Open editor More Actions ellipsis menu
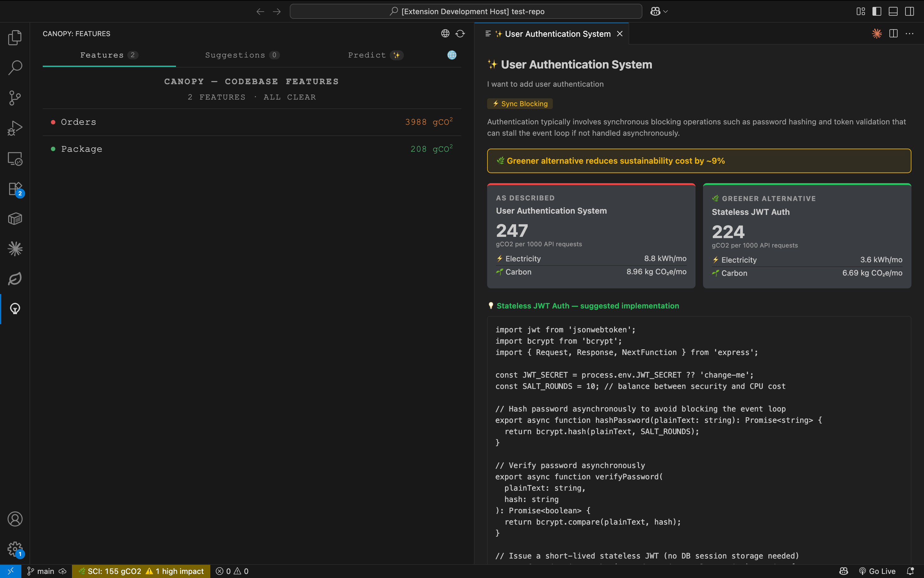This screenshot has width=924, height=578. pos(910,34)
